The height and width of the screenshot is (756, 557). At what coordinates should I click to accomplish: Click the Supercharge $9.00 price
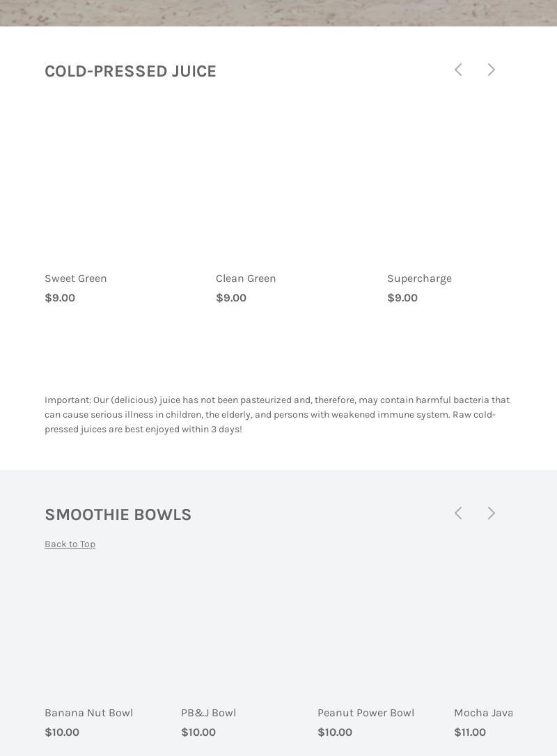(402, 298)
